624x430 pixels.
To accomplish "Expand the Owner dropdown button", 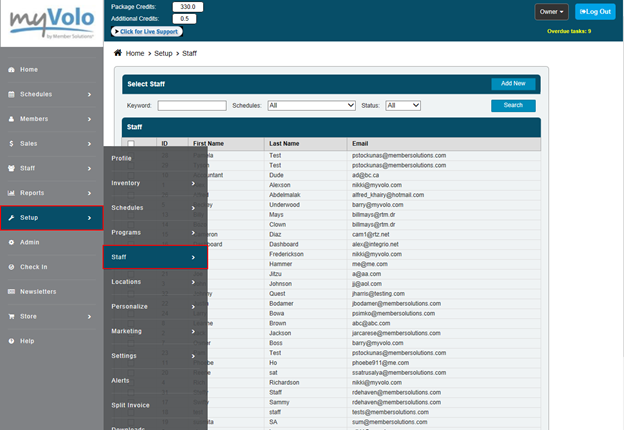I will click(551, 12).
